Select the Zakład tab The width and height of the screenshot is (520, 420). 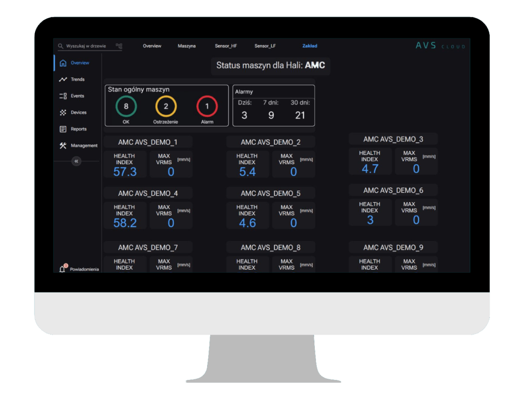pyautogui.click(x=310, y=46)
